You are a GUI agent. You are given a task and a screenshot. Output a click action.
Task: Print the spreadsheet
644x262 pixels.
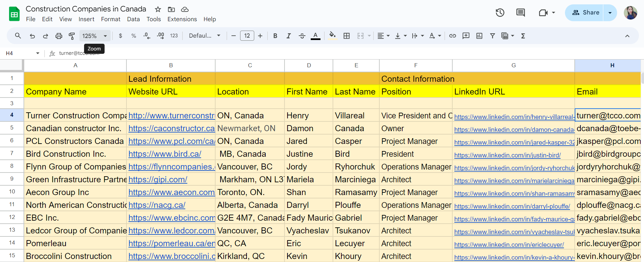59,36
